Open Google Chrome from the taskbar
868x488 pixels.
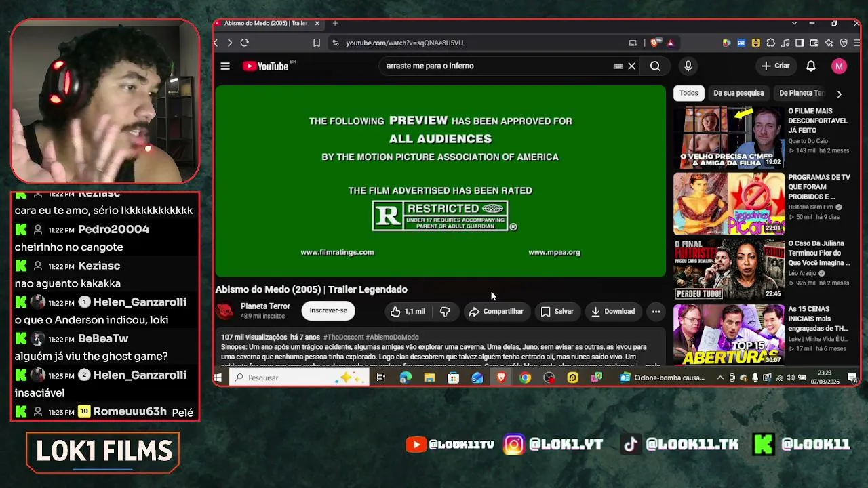(525, 378)
